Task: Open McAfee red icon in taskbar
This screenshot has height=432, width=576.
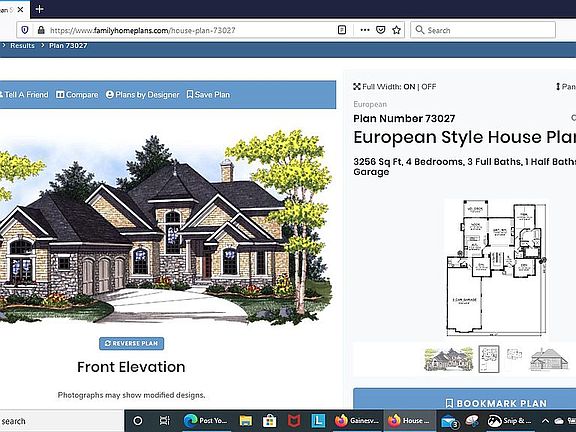Action: tap(294, 421)
